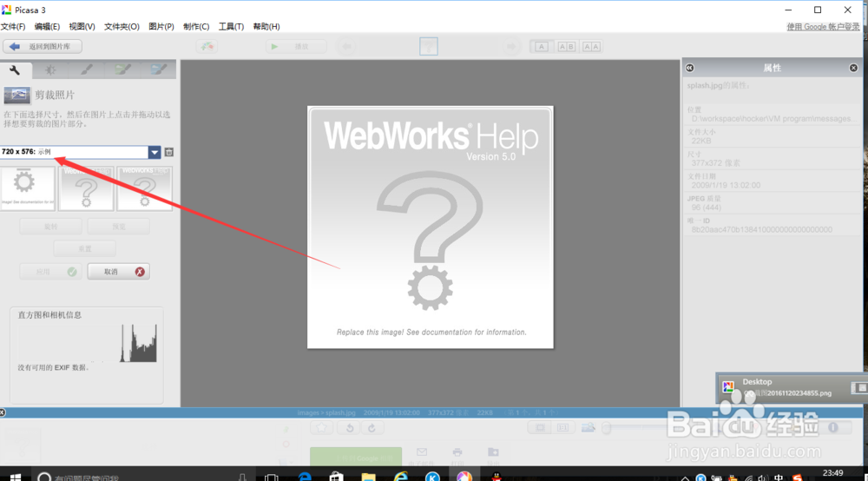Click the email envelope icon
868x481 pixels.
pyautogui.click(x=422, y=452)
